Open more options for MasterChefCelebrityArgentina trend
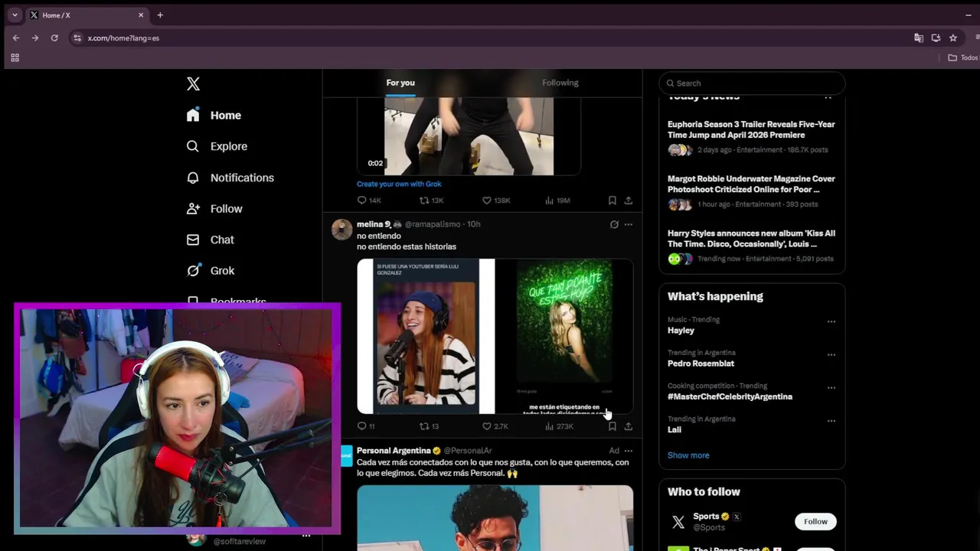 point(831,387)
